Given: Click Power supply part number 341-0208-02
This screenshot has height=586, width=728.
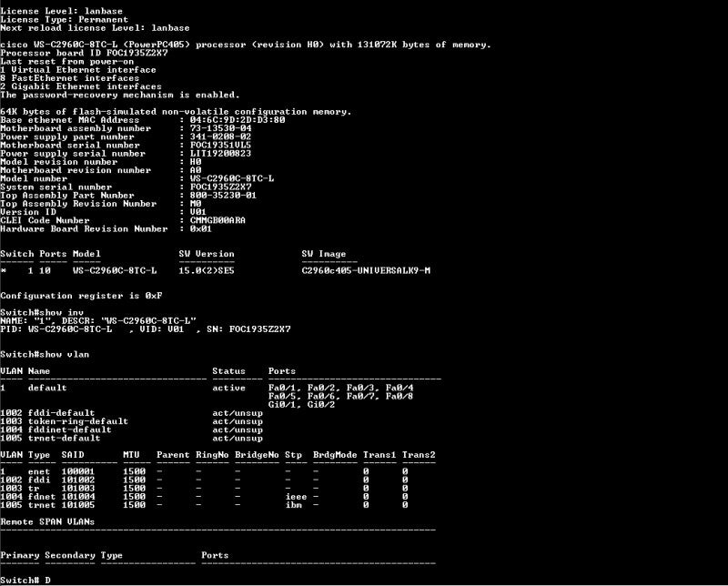Looking at the screenshot, I should 220,136.
